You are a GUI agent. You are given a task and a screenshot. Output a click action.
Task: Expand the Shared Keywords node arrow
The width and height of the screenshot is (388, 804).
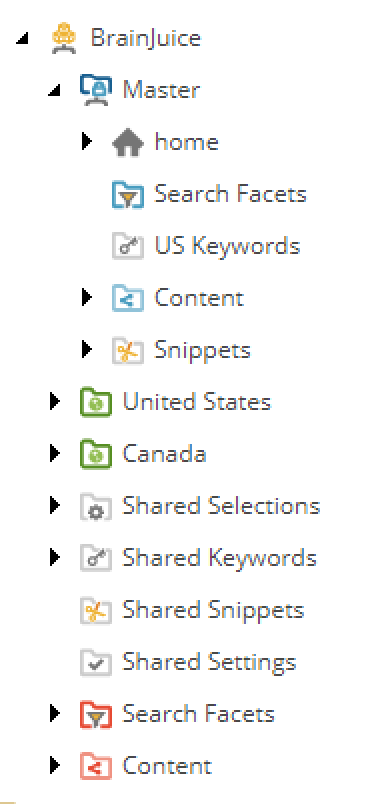(x=54, y=558)
